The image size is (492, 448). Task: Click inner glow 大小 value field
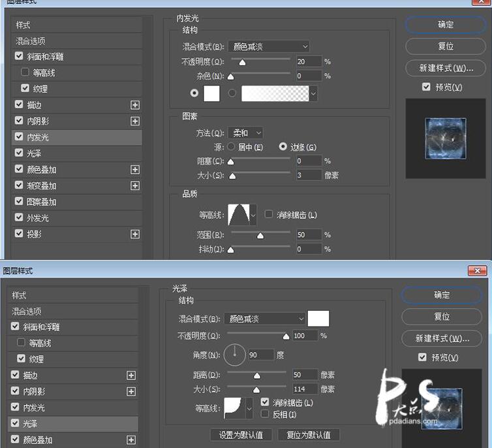[309, 175]
